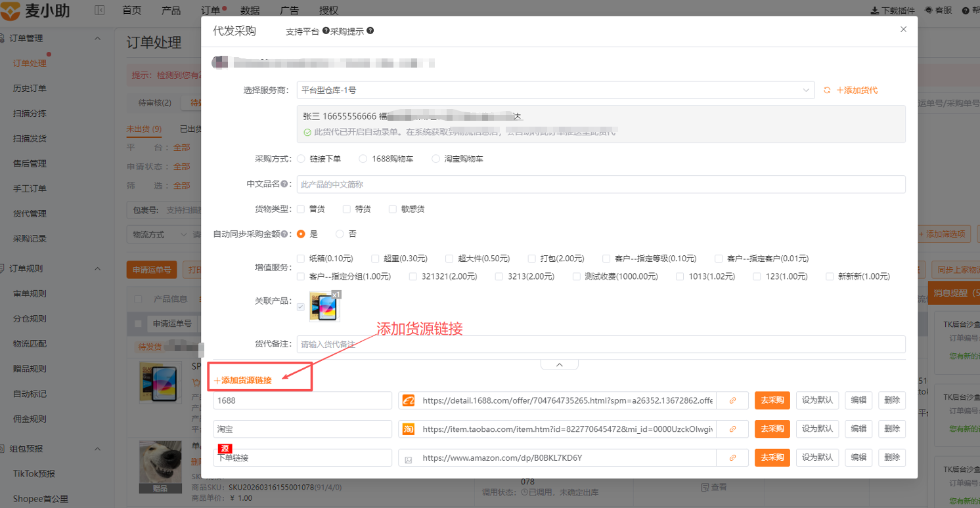This screenshot has width=980, height=508.
Task: Open 客服 customer service icon
Action: pyautogui.click(x=929, y=11)
